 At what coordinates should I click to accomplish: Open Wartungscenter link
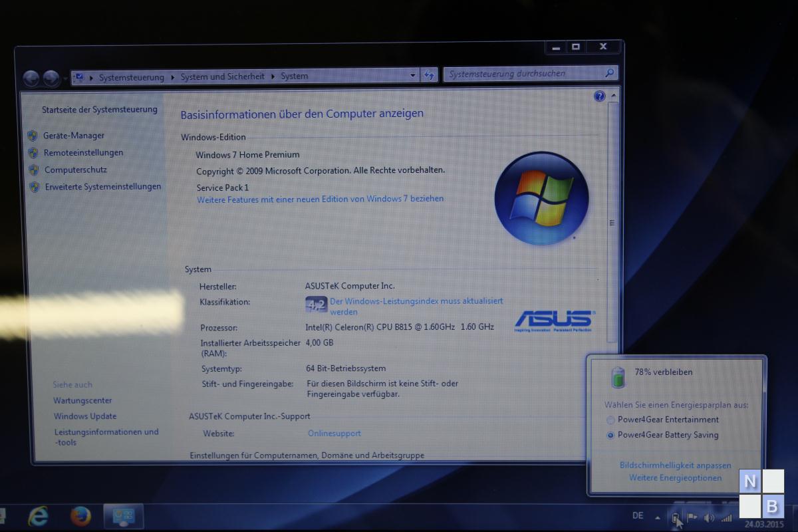point(82,401)
